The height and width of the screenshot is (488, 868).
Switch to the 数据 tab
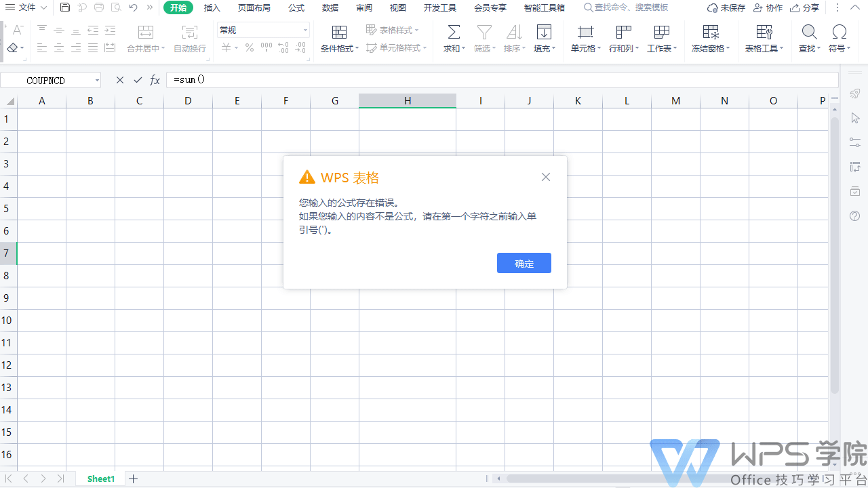330,8
